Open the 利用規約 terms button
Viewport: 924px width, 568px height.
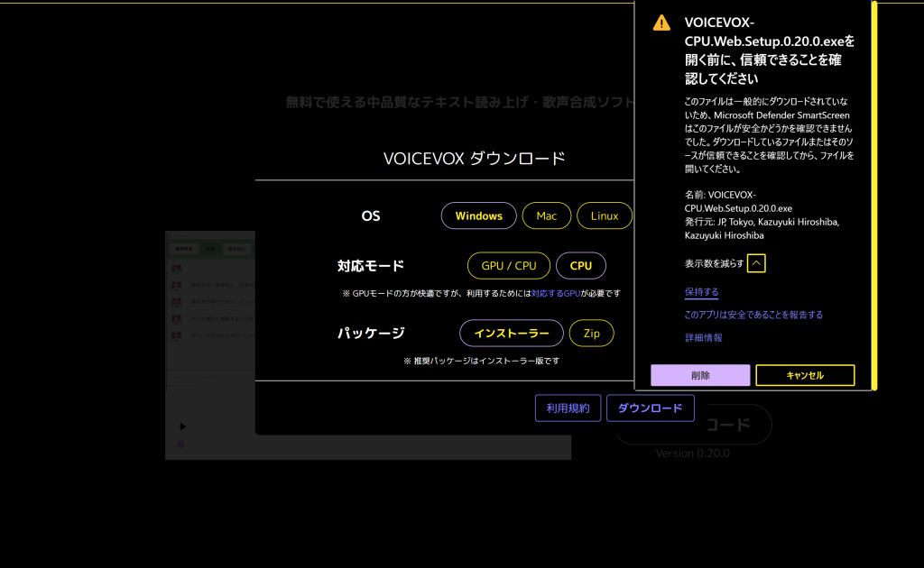click(x=568, y=408)
